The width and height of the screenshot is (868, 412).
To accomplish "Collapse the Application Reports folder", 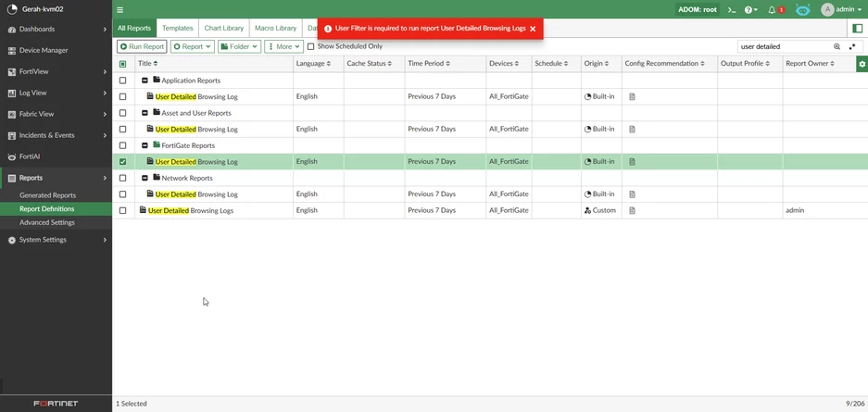I will [x=145, y=81].
